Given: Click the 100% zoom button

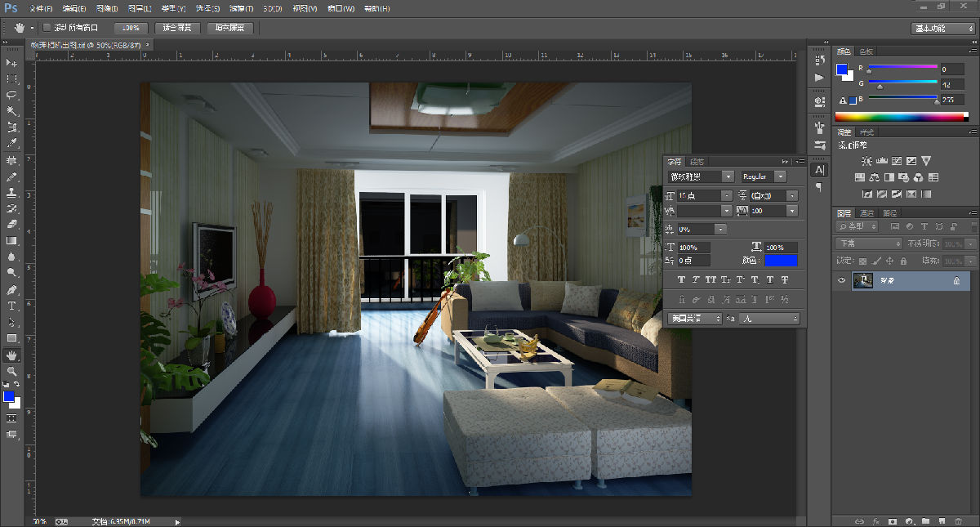Looking at the screenshot, I should [131, 27].
